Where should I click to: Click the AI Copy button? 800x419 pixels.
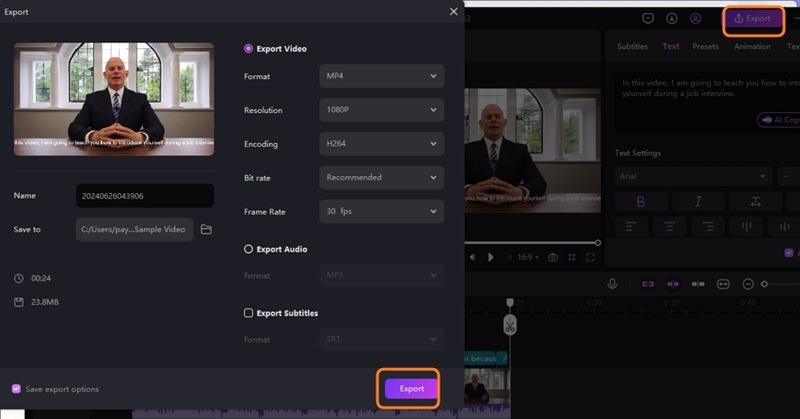pyautogui.click(x=779, y=119)
